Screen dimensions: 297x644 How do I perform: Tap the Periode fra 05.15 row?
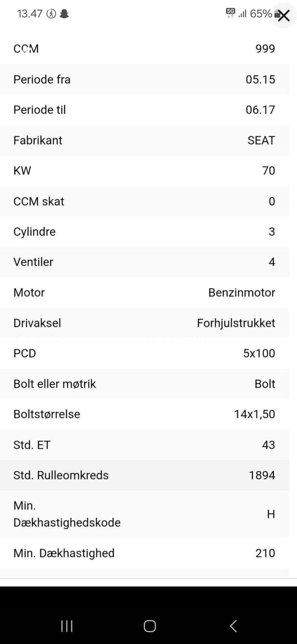click(x=144, y=79)
